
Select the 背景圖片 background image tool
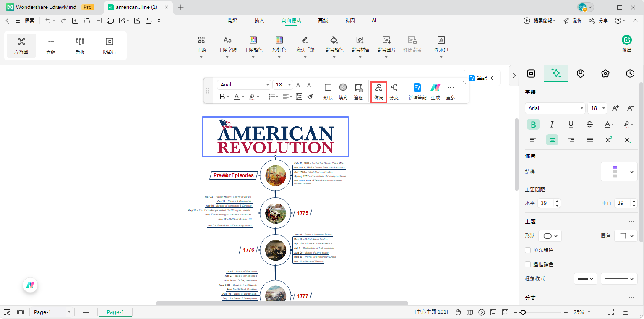click(386, 40)
